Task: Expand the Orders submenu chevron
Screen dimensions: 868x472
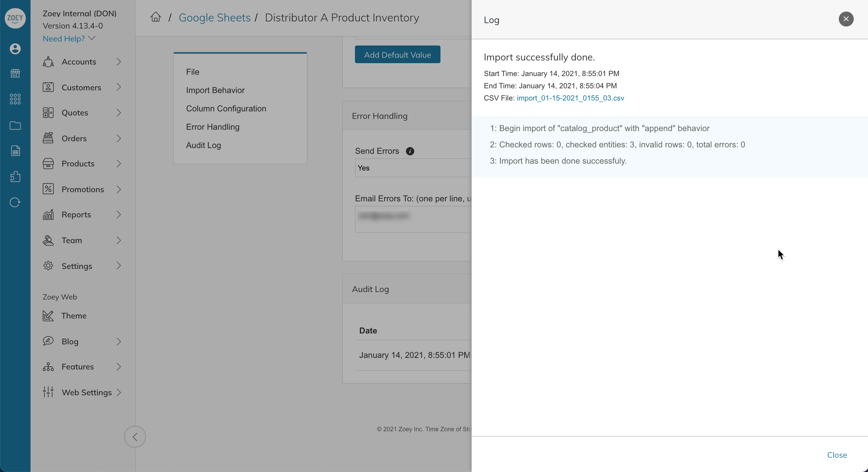Action: pyautogui.click(x=119, y=138)
